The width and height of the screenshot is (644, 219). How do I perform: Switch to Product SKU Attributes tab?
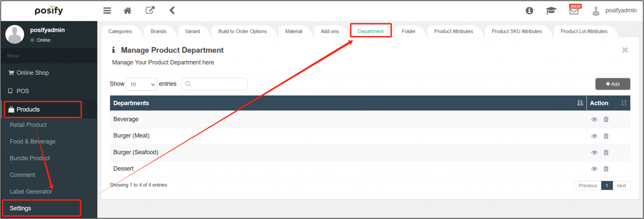pos(517,31)
